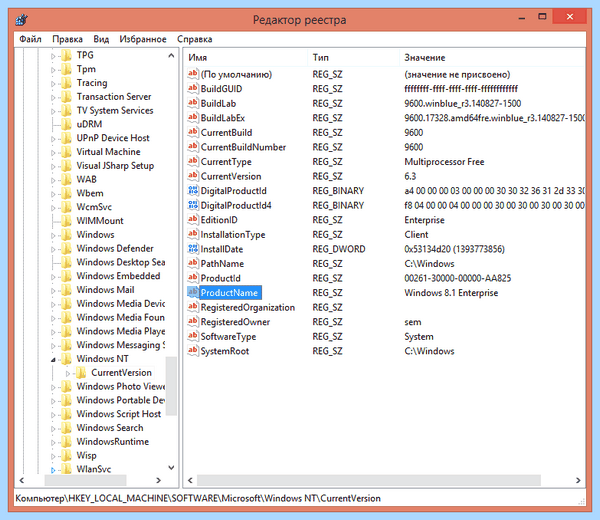Select the InstallationType value name
Image resolution: width=600 pixels, height=520 pixels.
coord(233,234)
